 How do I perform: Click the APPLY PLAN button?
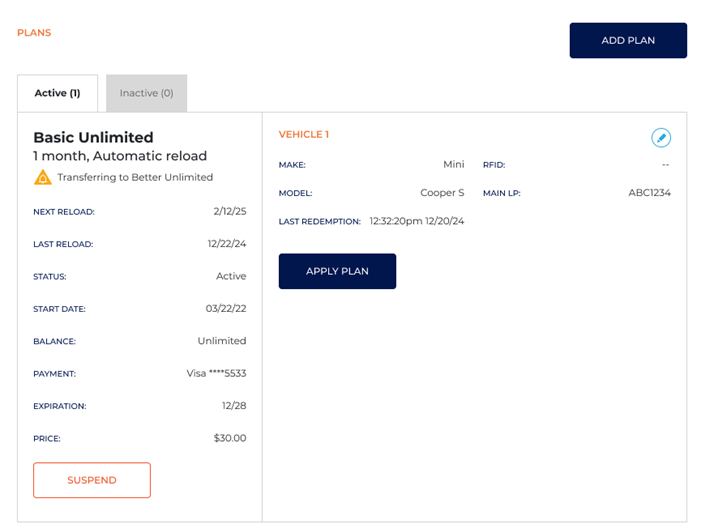pos(337,271)
